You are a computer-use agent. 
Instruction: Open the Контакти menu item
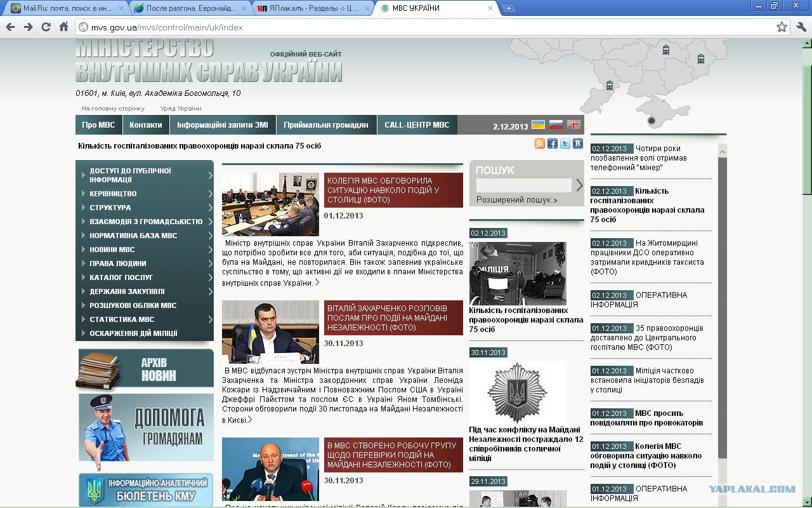click(146, 125)
